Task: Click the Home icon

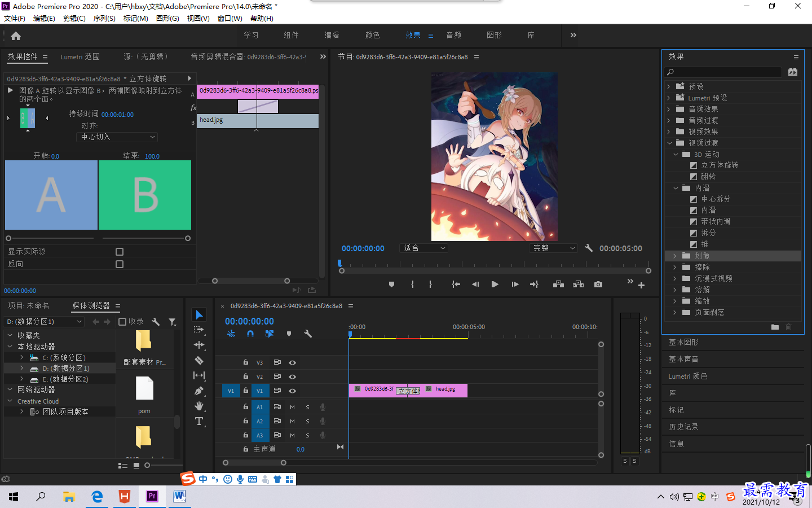Action: coord(16,36)
